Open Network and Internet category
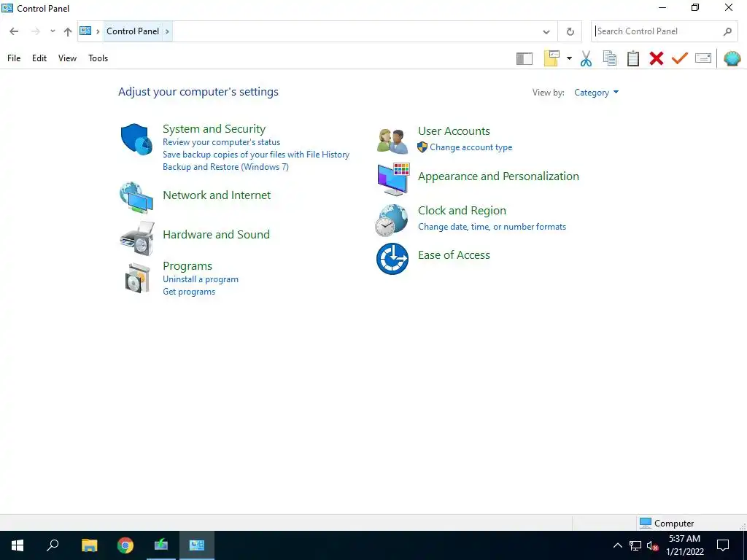Image resolution: width=747 pixels, height=560 pixels. click(x=217, y=195)
